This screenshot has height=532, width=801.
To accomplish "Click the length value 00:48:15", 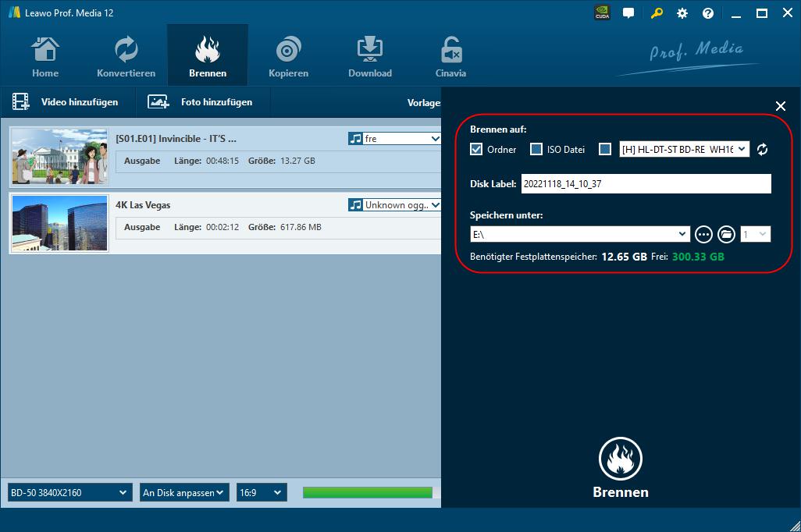I will tap(222, 161).
